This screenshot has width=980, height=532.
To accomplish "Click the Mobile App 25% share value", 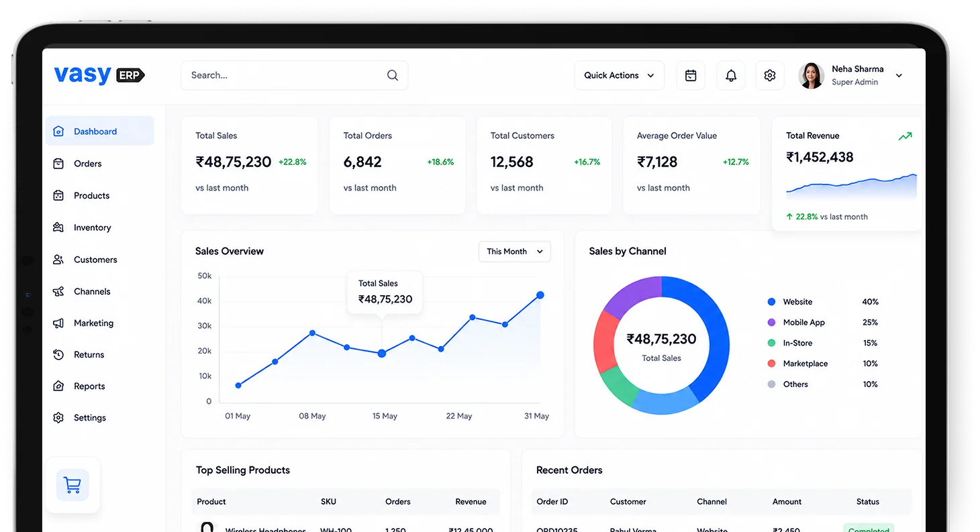I will point(871,323).
